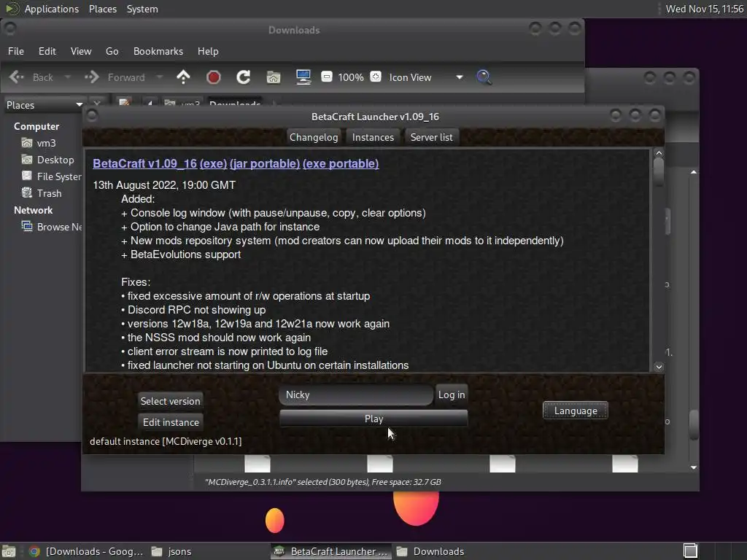Open Back history dropdown arrow
747x560 pixels.
[68, 77]
